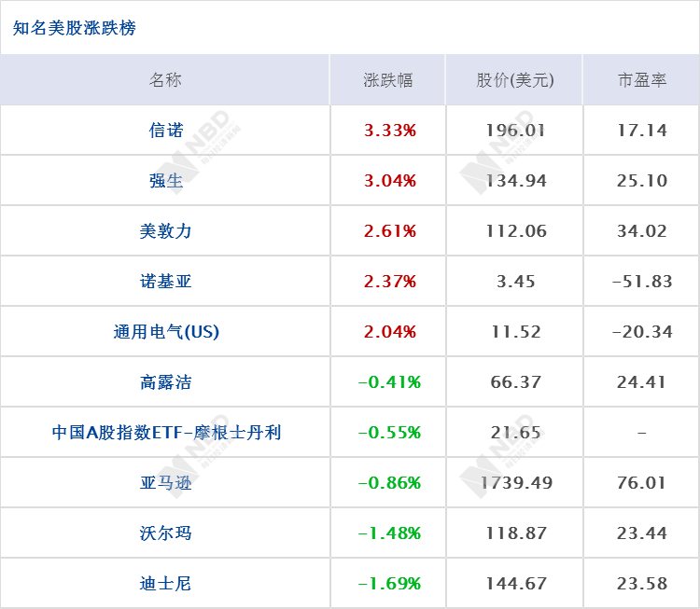Click the 股价(美元) column header

point(514,80)
